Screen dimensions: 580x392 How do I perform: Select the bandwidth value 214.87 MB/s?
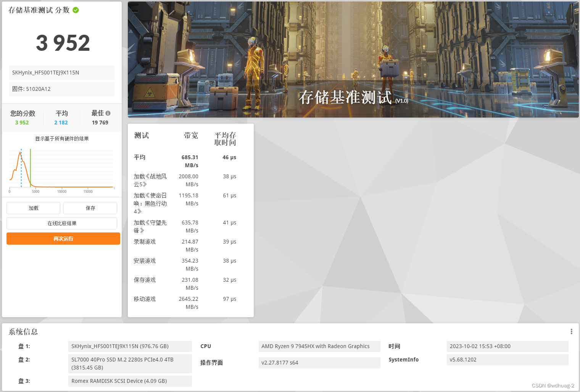pyautogui.click(x=190, y=245)
